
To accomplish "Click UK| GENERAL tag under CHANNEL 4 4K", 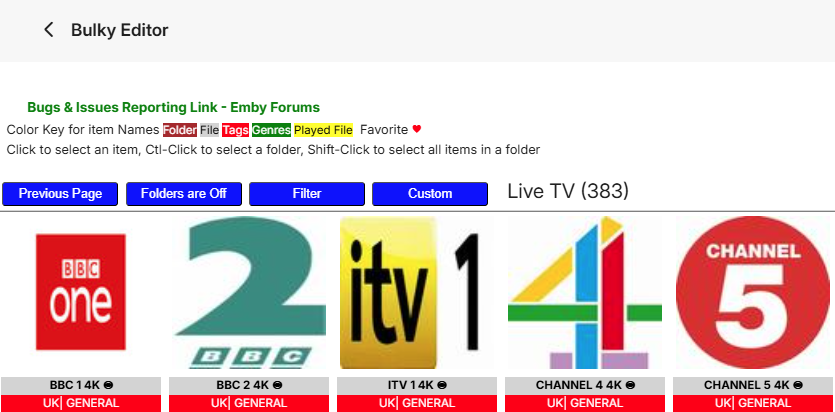I will coord(585,403).
